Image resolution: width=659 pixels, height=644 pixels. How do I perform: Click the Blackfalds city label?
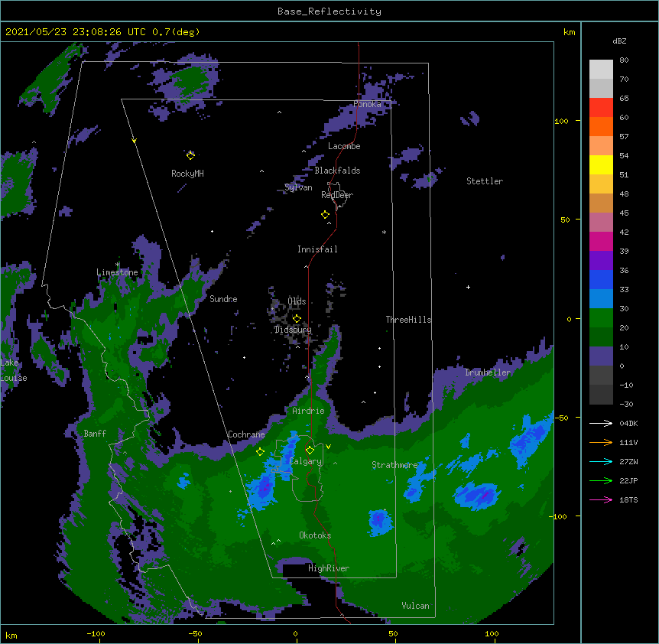coord(337,171)
